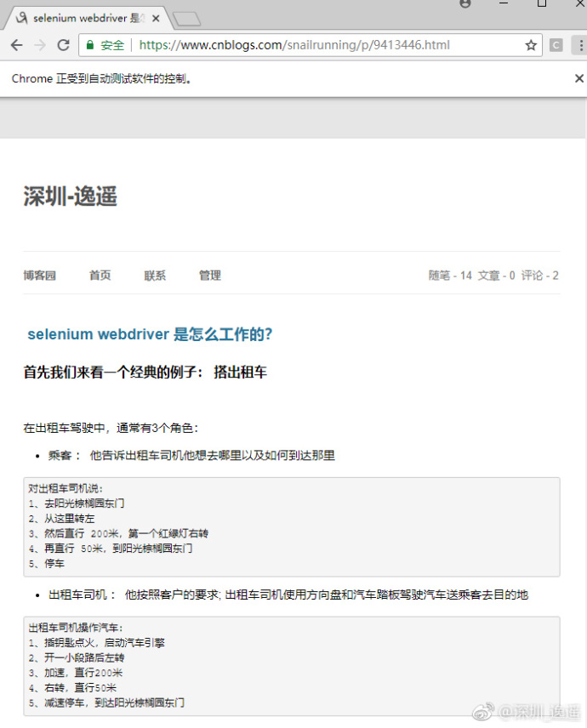
Task: Go back with the browser back arrow
Action: pos(17,45)
